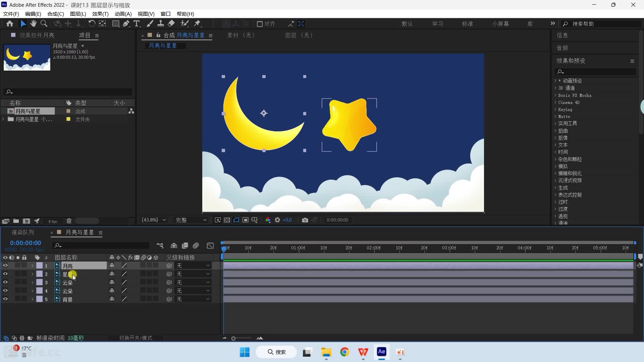Viewport: 644px width, 362px height.
Task: Click the composition thumbnail in project panel
Action: [27, 57]
